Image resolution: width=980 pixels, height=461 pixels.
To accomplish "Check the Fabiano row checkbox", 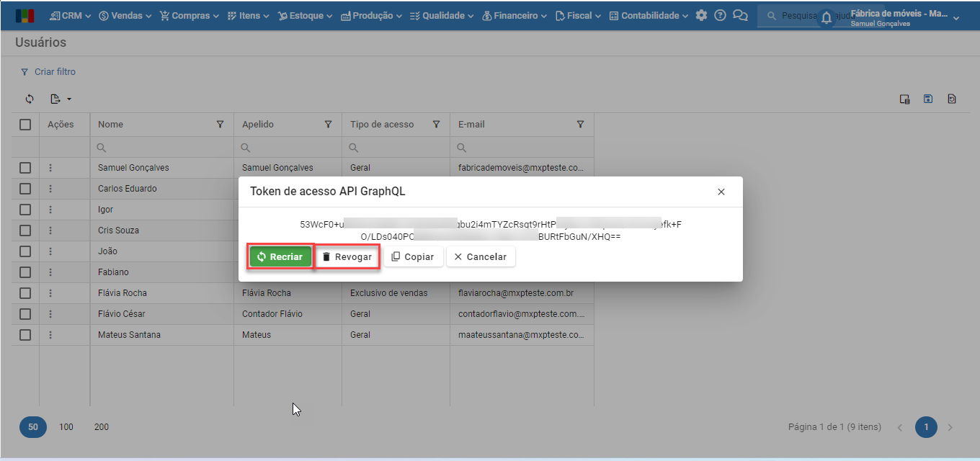I will [x=25, y=272].
